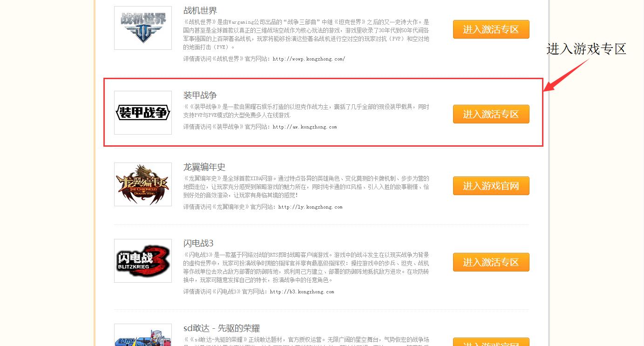Open the 装甲战争 title heading
This screenshot has width=644, height=346.
coord(200,95)
